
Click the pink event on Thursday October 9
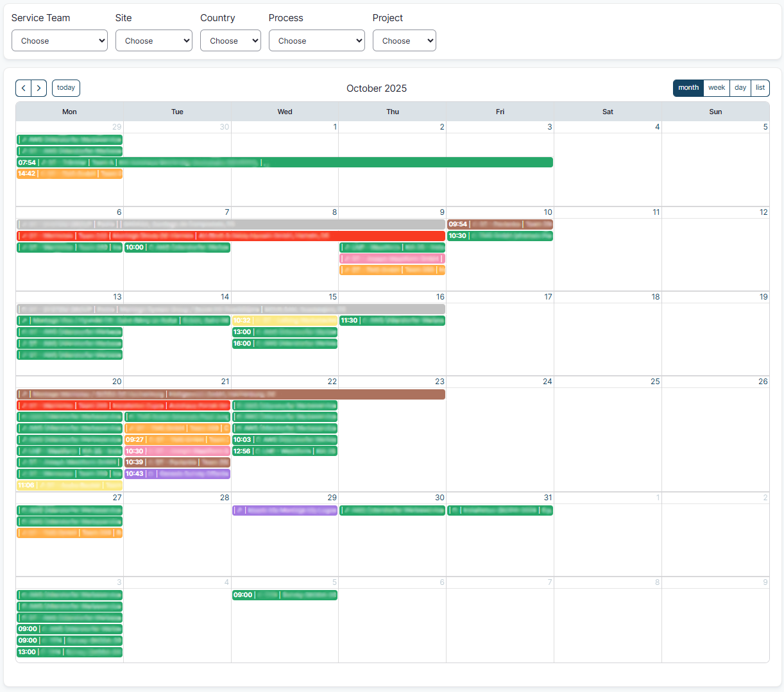[x=392, y=258]
